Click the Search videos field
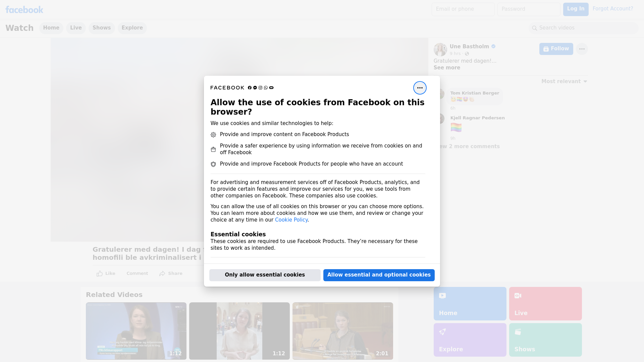644x362 pixels. coord(584,28)
